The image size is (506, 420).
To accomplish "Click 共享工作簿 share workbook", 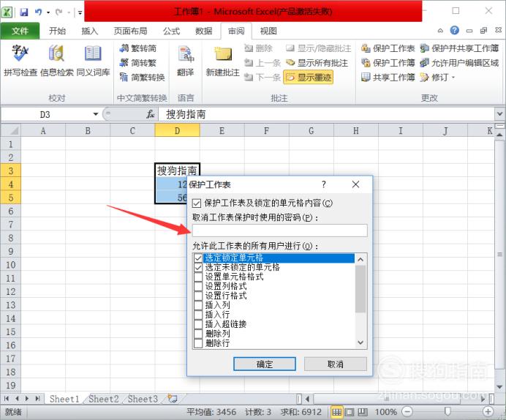I will coord(388,77).
